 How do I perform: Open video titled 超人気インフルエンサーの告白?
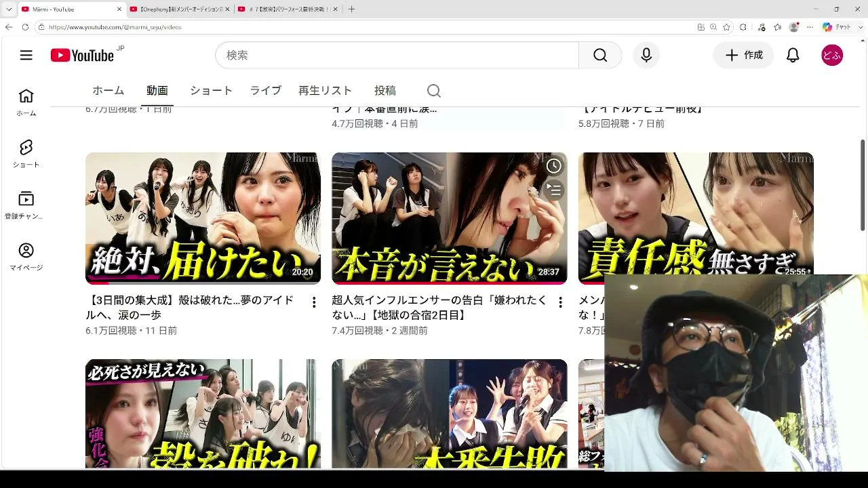click(439, 308)
